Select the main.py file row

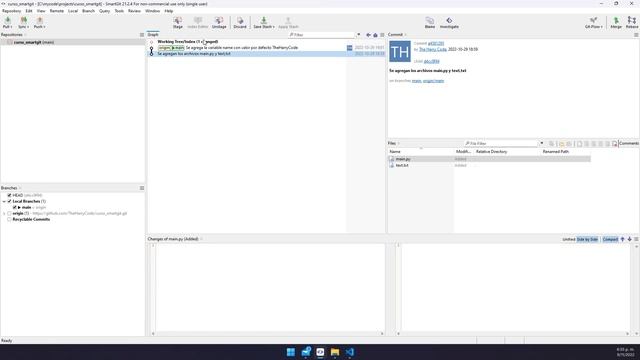pyautogui.click(x=489, y=159)
